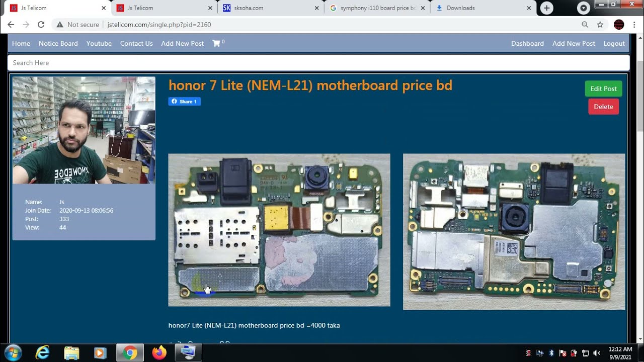
Task: Select the '=4000 taka' price text
Action: click(x=323, y=325)
